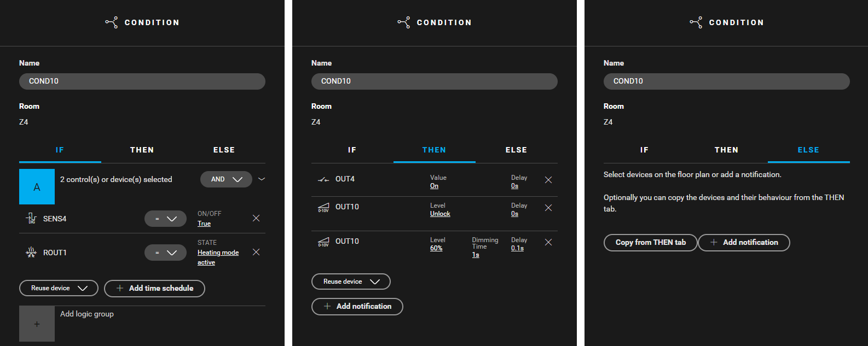Open IF tab in right panel
The width and height of the screenshot is (868, 346).
[645, 150]
